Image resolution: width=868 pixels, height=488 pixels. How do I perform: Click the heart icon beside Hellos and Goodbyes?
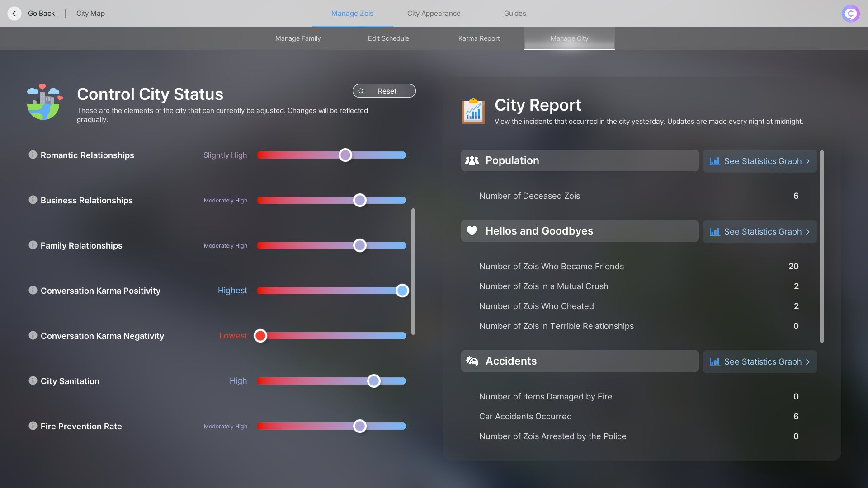pyautogui.click(x=472, y=230)
